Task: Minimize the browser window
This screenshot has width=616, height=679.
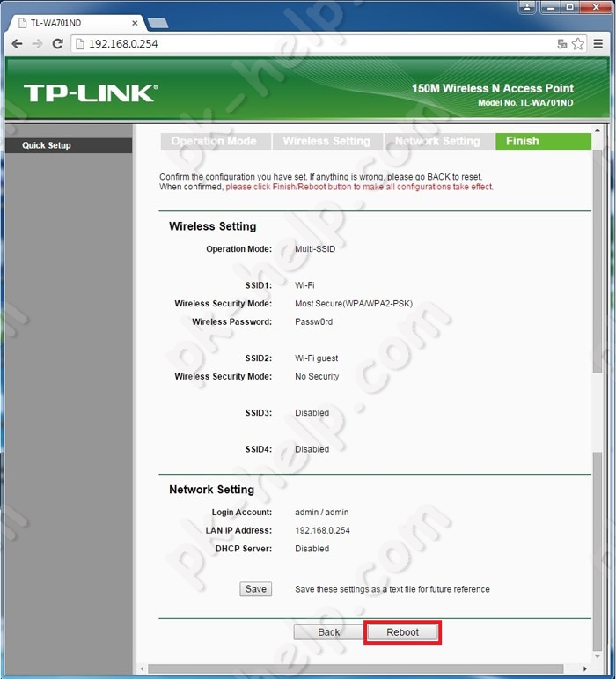Action: [551, 6]
